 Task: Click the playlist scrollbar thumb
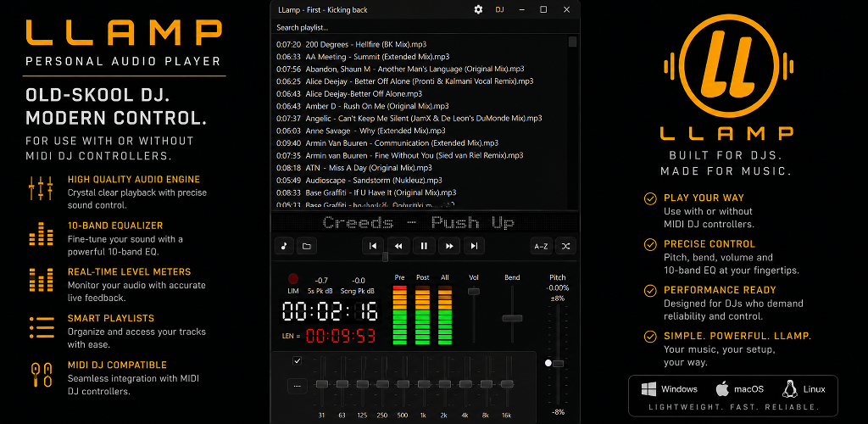click(x=573, y=42)
